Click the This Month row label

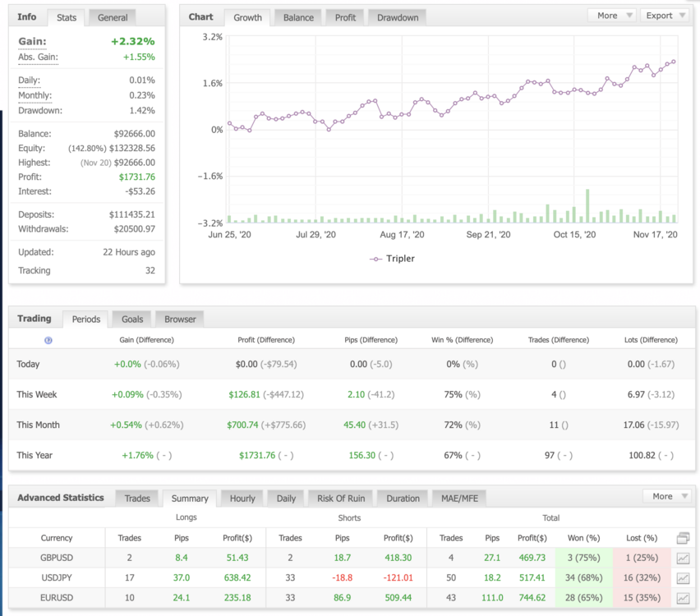click(x=38, y=425)
